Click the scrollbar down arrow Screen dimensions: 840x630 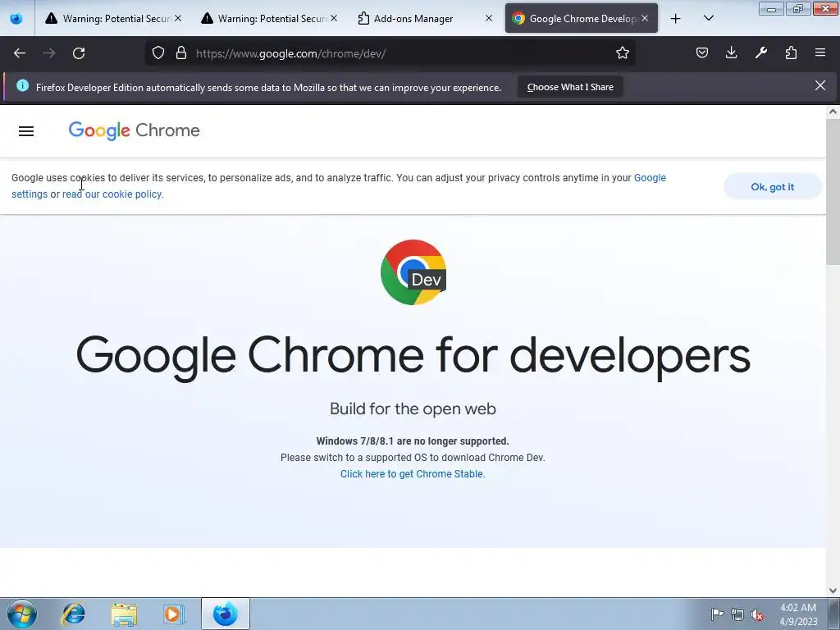pos(833,591)
